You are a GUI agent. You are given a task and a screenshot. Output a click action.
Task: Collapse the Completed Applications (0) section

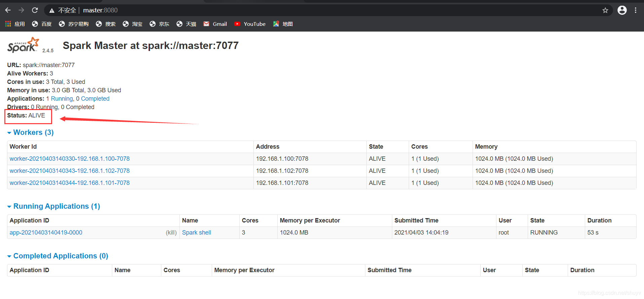pos(58,256)
